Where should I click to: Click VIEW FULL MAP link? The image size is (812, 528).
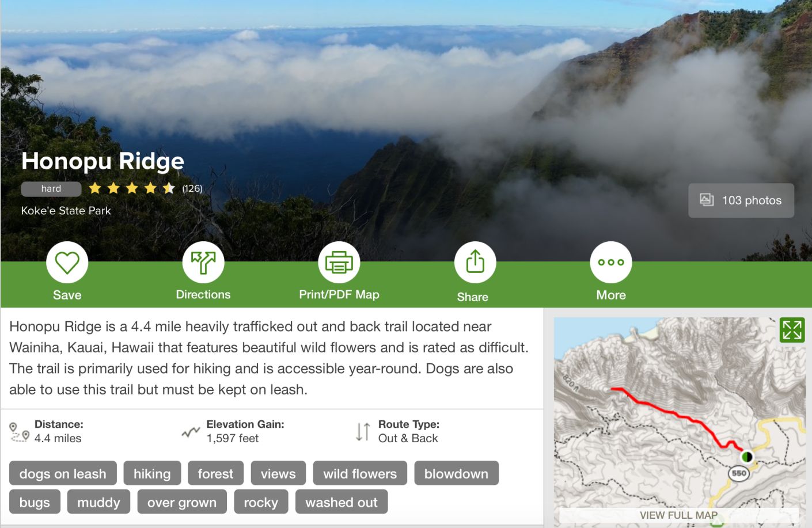click(678, 515)
